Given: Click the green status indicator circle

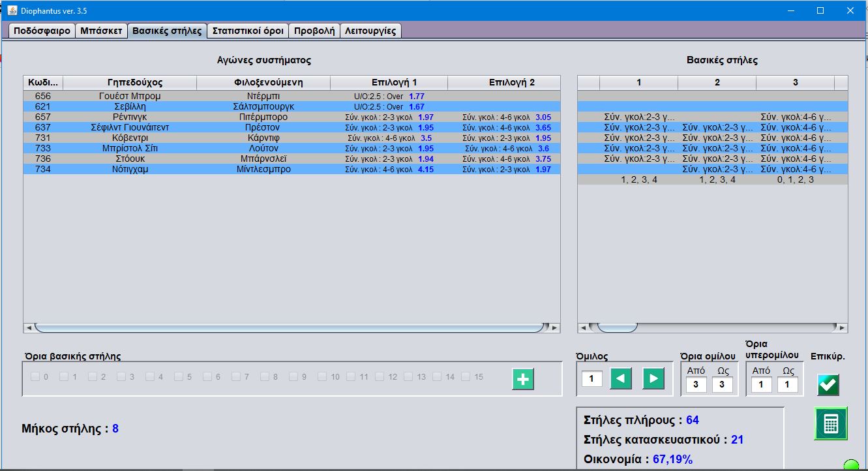Looking at the screenshot, I should coord(851,465).
